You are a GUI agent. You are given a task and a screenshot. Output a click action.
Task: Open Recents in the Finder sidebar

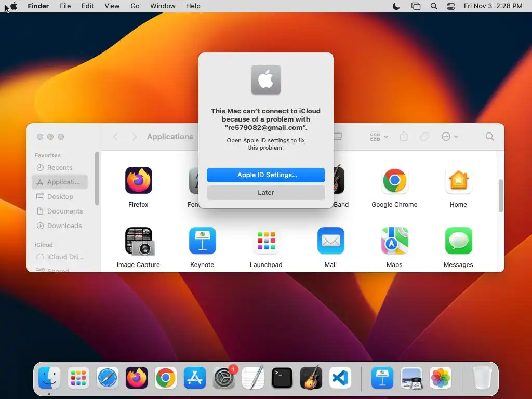click(x=60, y=168)
